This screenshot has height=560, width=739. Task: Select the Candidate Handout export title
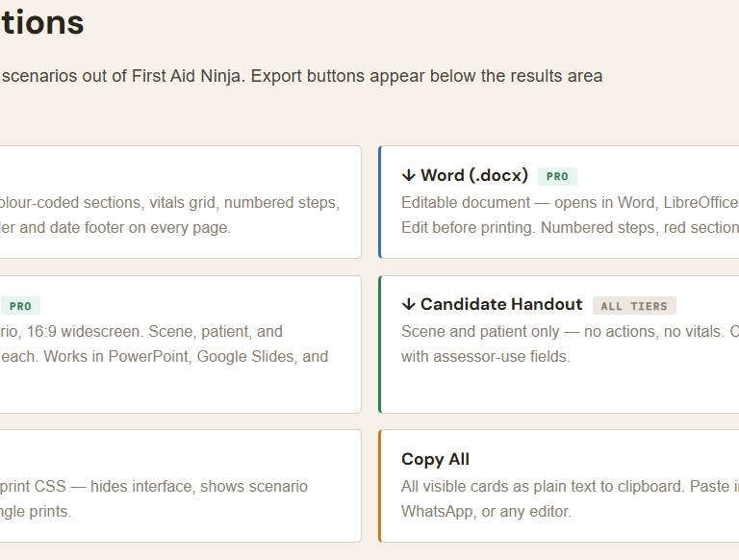[x=501, y=304]
